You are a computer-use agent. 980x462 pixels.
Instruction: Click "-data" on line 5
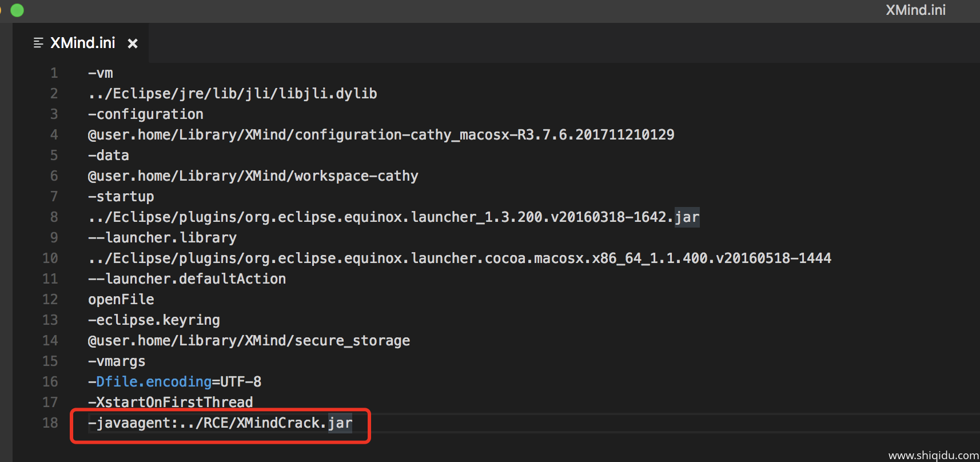(x=109, y=156)
